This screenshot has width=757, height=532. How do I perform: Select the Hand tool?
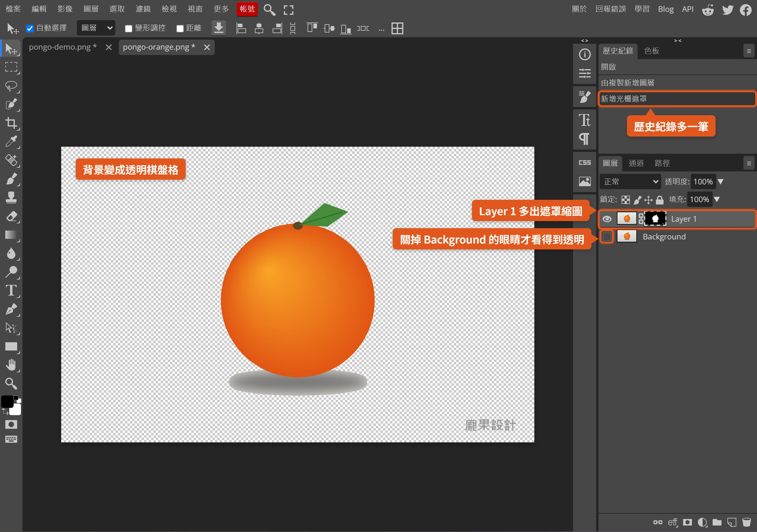coord(11,365)
